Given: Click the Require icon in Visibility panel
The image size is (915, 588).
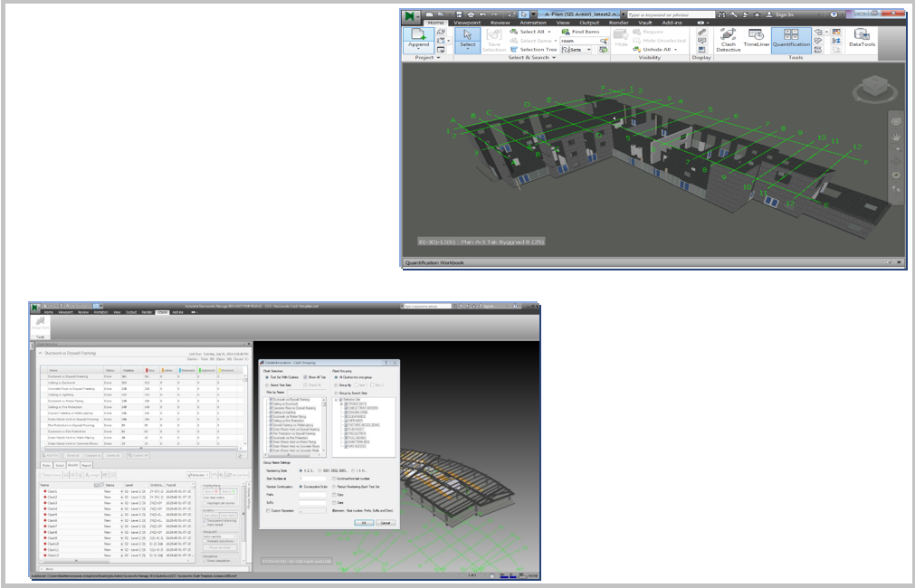Looking at the screenshot, I should 648,32.
